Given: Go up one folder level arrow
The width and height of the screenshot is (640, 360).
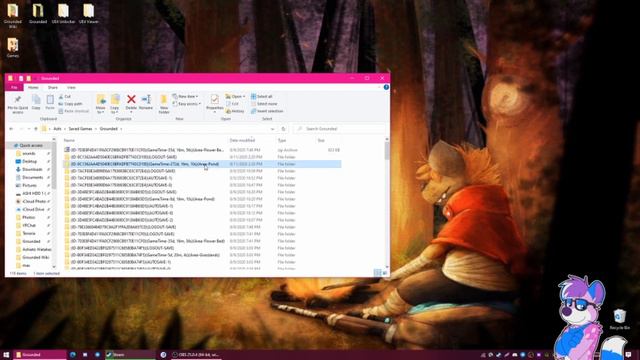Looking at the screenshot, I should click(36, 129).
